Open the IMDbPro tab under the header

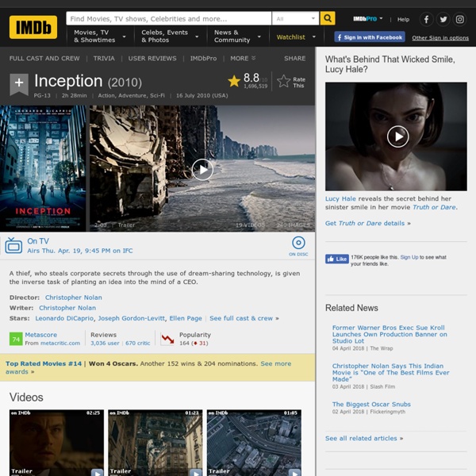[203, 58]
